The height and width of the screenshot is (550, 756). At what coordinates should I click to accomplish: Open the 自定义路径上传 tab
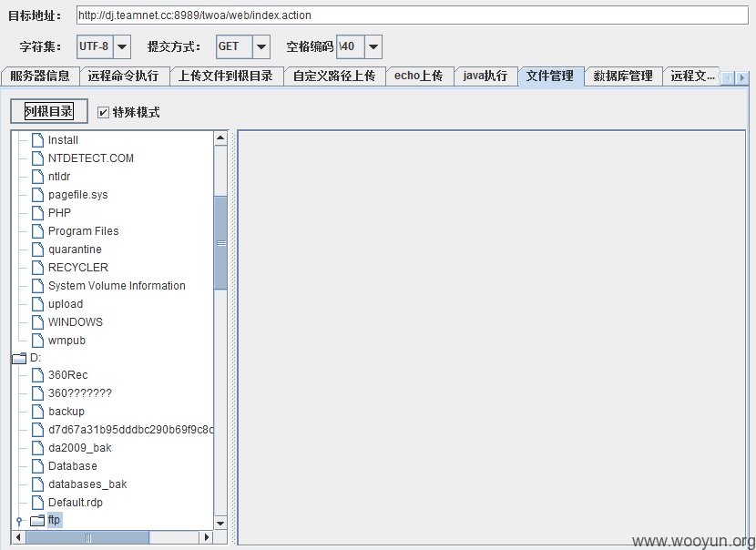pos(334,76)
